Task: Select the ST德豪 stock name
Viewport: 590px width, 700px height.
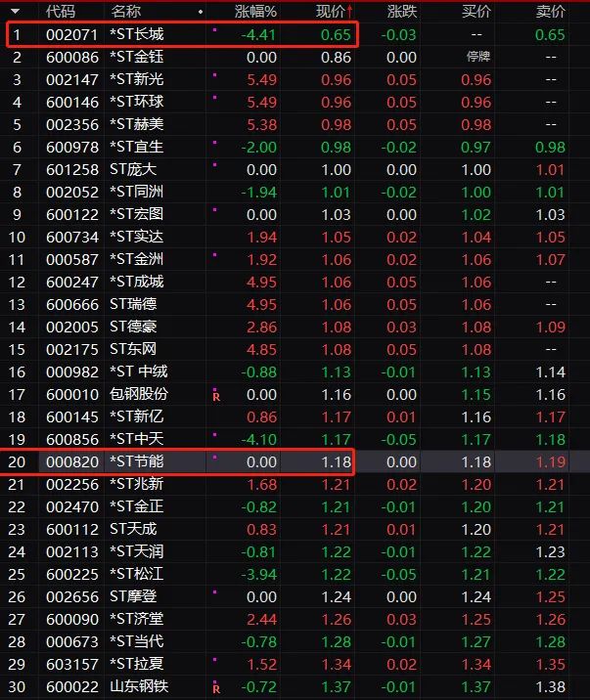Action: [x=133, y=327]
